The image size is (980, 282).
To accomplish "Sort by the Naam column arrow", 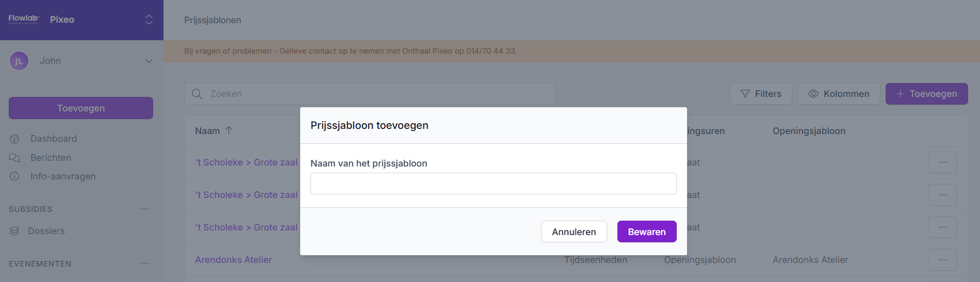I will pyautogui.click(x=228, y=130).
